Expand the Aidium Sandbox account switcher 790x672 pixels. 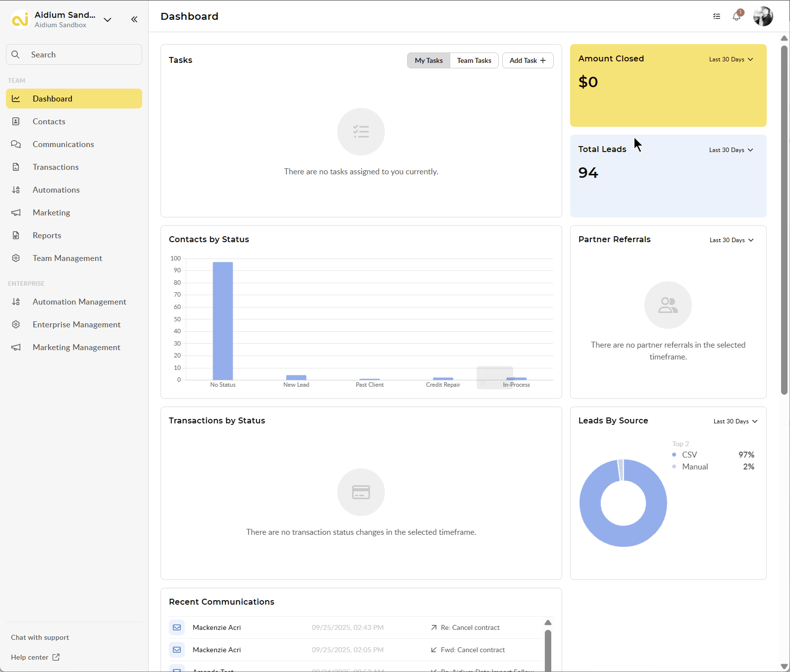(x=107, y=20)
